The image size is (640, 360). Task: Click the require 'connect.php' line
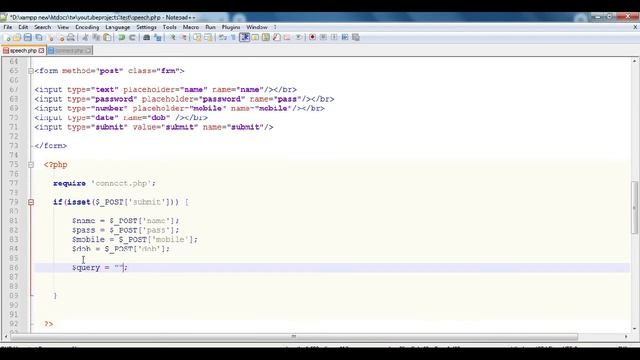point(104,184)
